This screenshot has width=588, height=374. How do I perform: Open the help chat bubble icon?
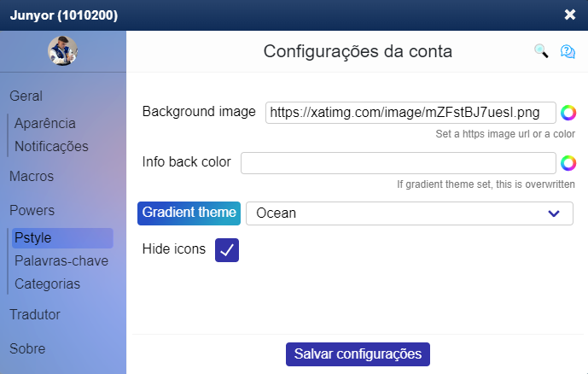tap(568, 51)
